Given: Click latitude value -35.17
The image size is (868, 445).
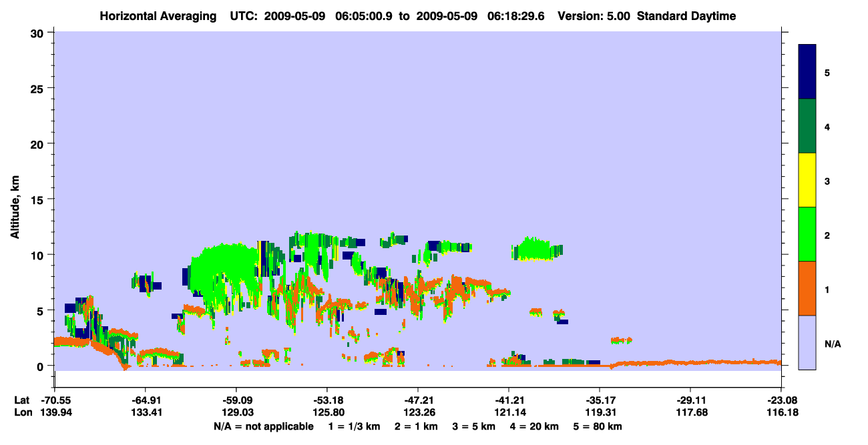Looking at the screenshot, I should (x=600, y=400).
